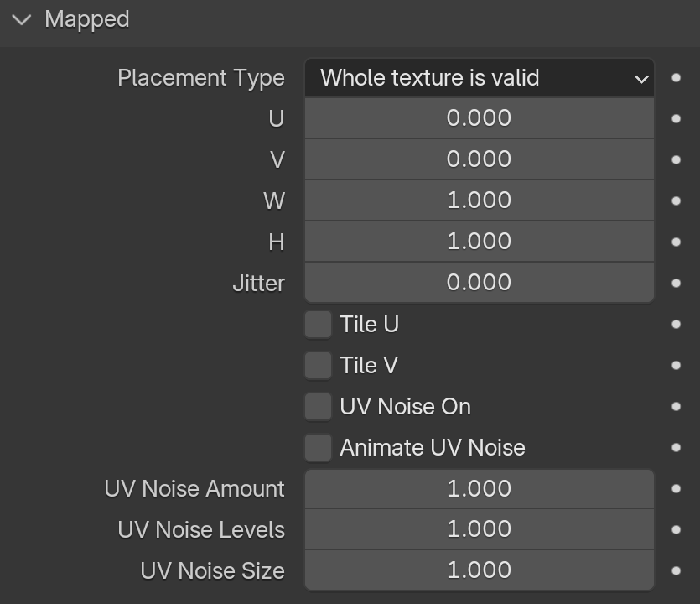Click the animate dot next to U value
Viewport: 700px width, 604px height.
pos(676,119)
